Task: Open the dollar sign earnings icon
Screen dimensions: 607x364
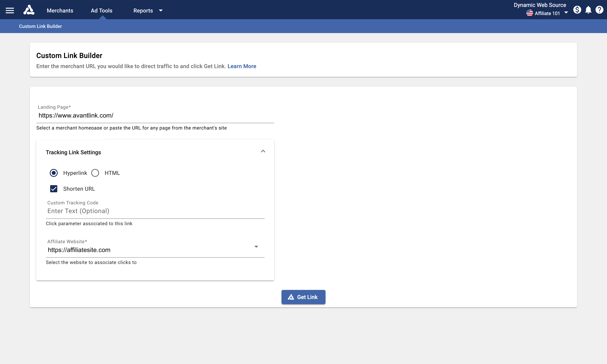Action: tap(577, 10)
